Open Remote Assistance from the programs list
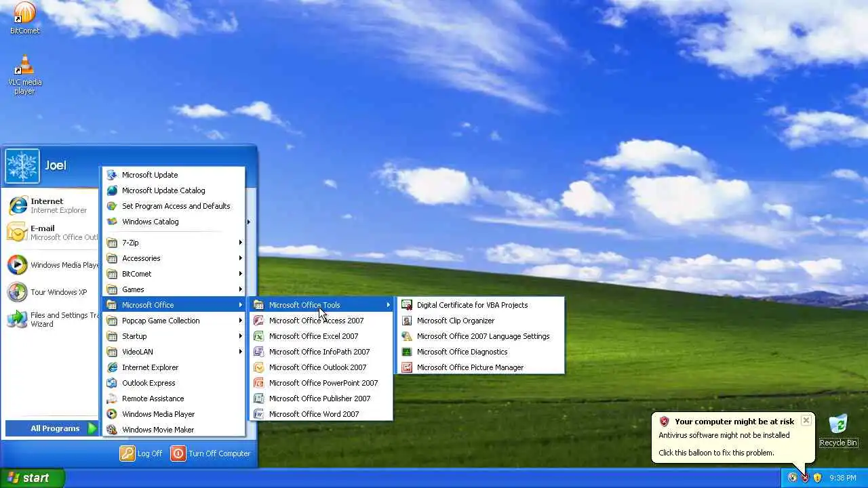 click(174, 399)
